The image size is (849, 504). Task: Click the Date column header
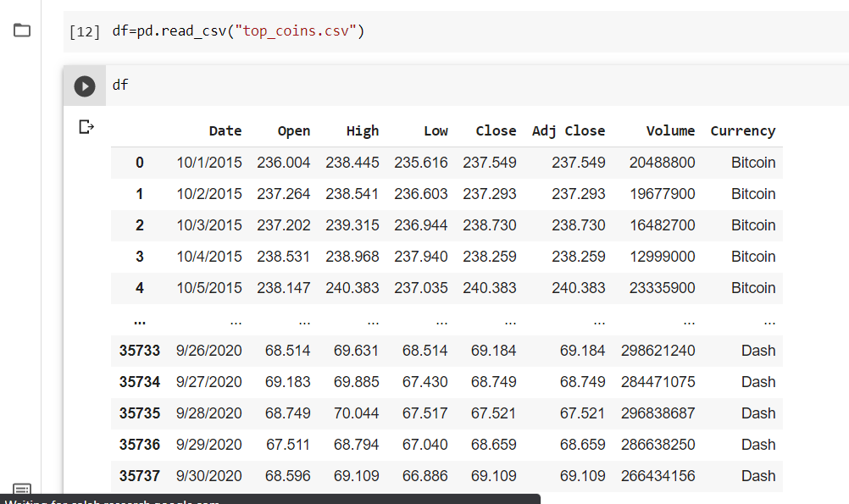tap(225, 130)
